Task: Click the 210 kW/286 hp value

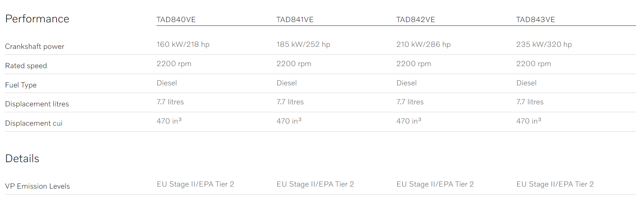Action: 423,44
